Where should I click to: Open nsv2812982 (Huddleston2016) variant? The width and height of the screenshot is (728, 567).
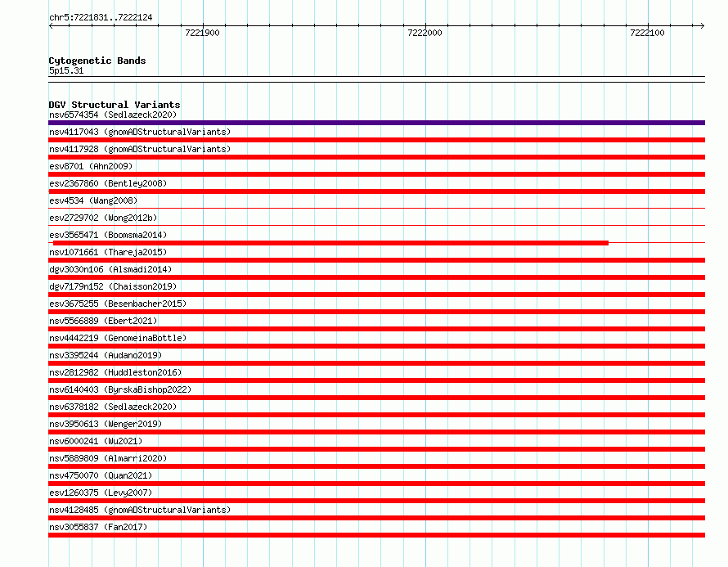coord(115,372)
